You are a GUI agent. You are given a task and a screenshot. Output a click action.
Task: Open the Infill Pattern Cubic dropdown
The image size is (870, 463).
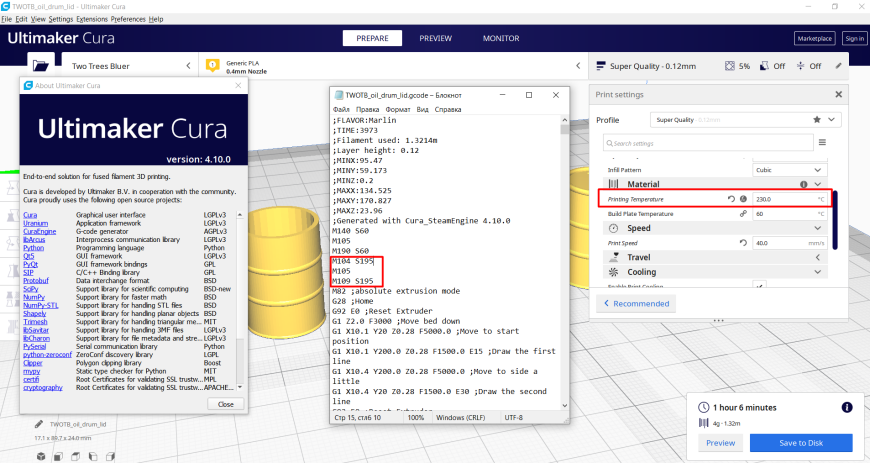790,170
